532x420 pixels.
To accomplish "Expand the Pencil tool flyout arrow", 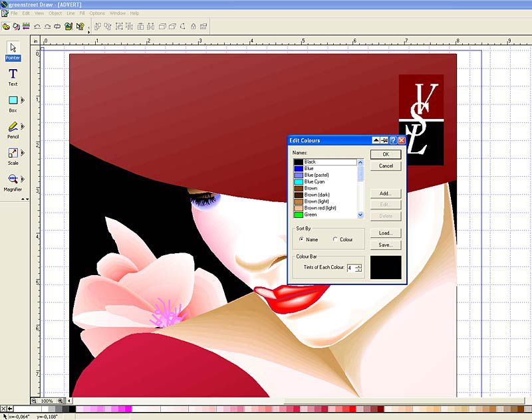I will click(x=23, y=126).
